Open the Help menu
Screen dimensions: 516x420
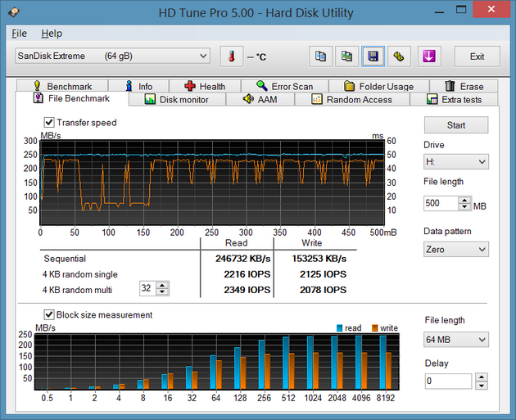click(x=52, y=34)
